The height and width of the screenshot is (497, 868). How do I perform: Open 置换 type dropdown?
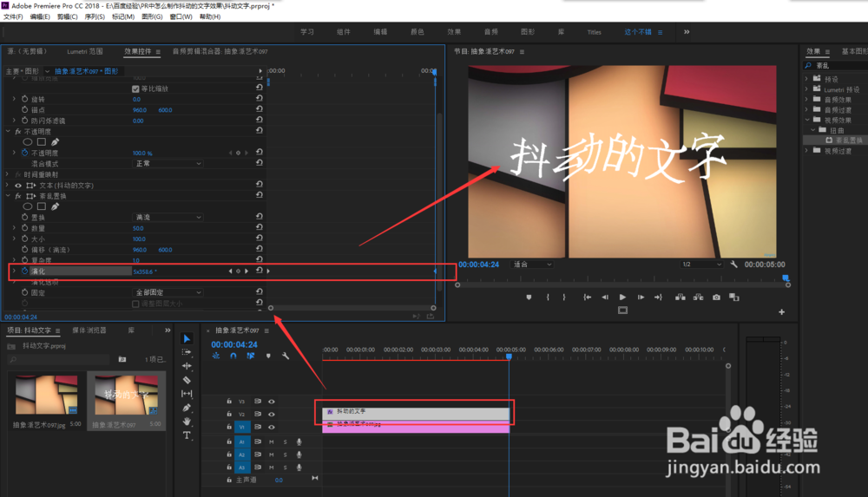tap(168, 218)
